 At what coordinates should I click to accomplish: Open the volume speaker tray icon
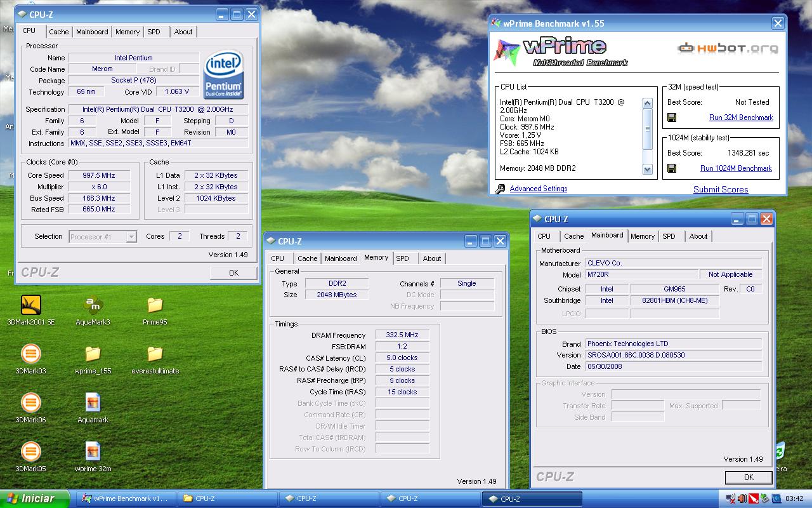(x=742, y=498)
